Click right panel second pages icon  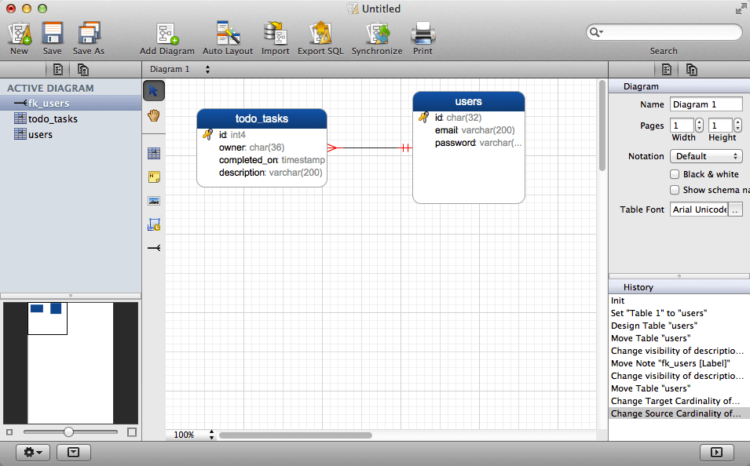692,69
